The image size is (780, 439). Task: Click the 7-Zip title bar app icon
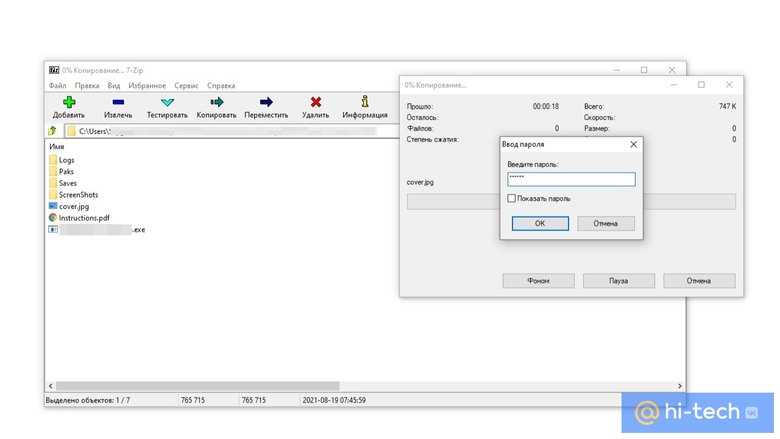pos(54,70)
